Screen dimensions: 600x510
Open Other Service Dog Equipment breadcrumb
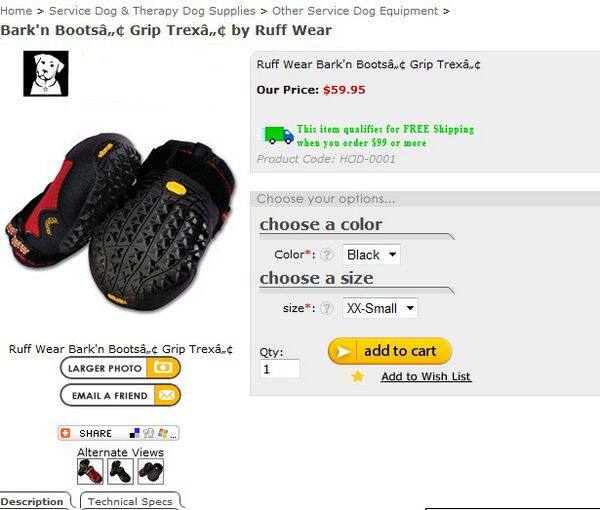click(355, 11)
